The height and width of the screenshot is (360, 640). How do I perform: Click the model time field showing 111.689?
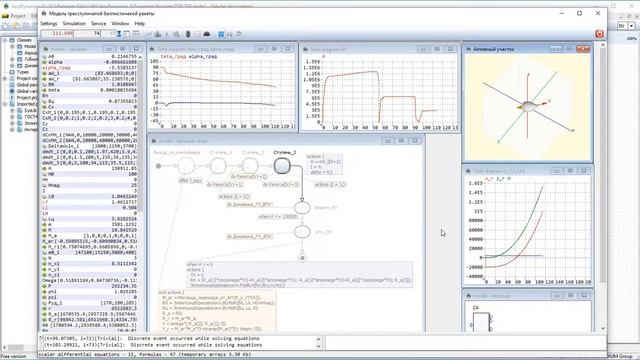tap(58, 33)
